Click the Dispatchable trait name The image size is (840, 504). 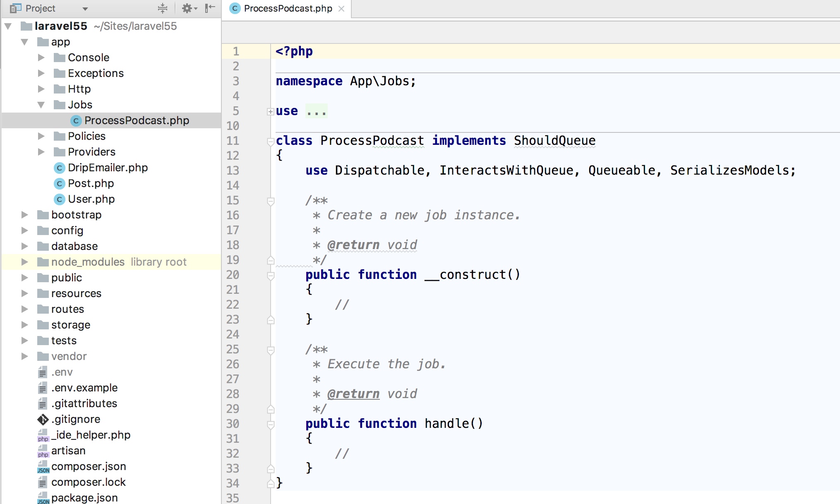[x=379, y=170]
